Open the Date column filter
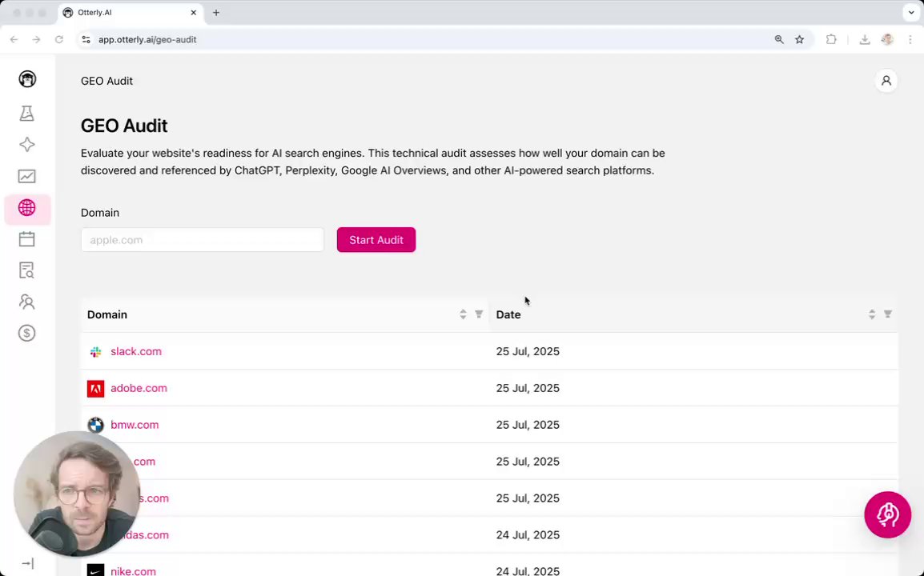Image resolution: width=924 pixels, height=576 pixels. 888,314
